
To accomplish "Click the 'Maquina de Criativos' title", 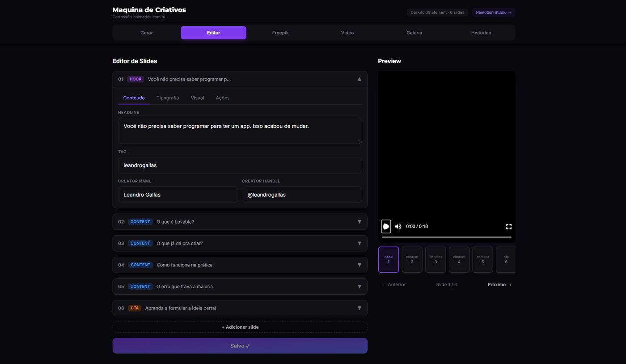I will coord(149,10).
